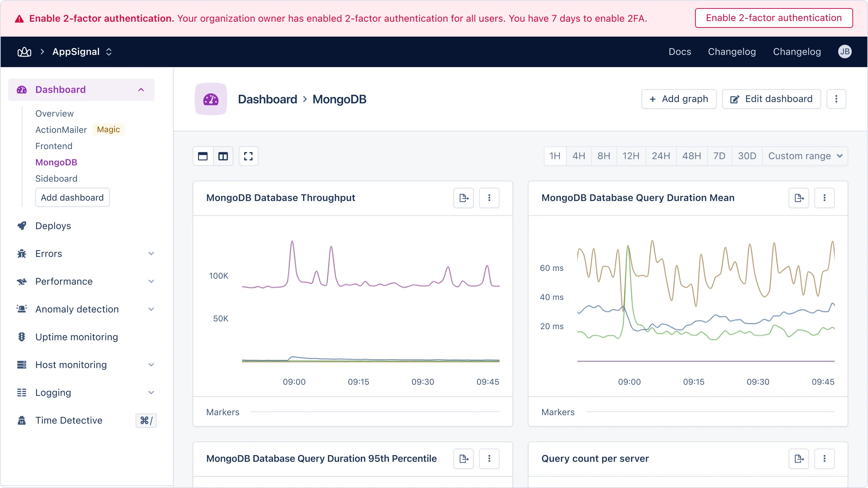Click the Logging list icon

(x=22, y=392)
